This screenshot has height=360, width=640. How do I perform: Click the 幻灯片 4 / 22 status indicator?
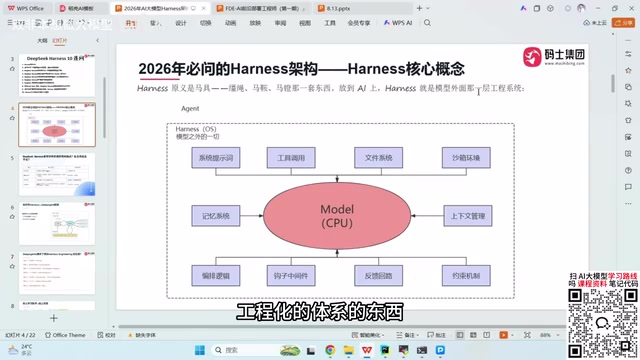[20, 335]
